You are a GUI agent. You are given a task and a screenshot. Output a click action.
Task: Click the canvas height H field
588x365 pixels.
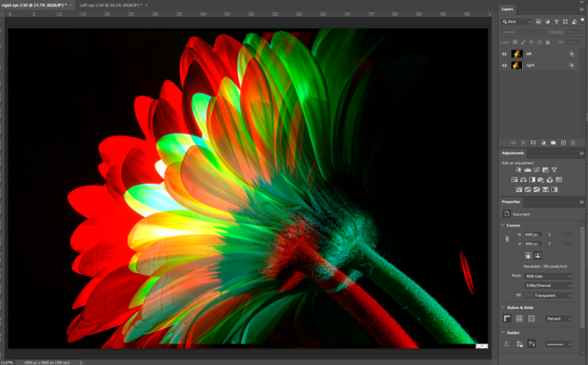coord(533,244)
